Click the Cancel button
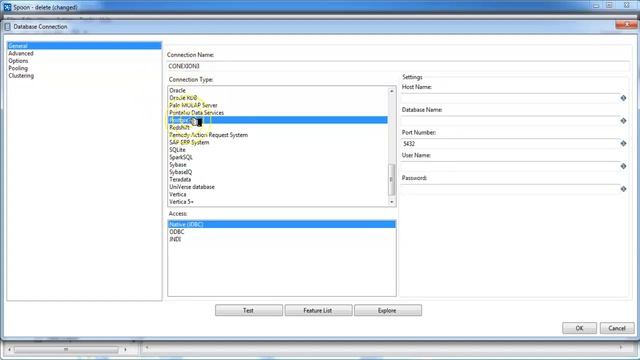 [x=617, y=328]
